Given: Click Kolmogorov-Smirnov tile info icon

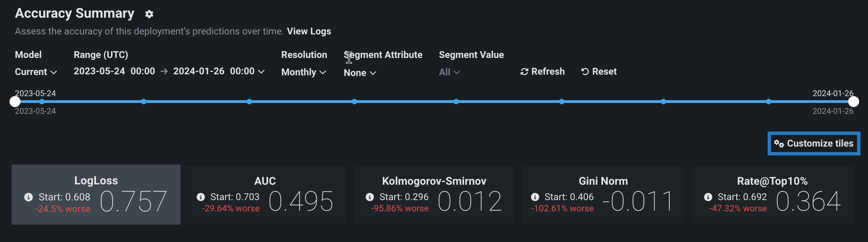Looking at the screenshot, I should point(369,197).
